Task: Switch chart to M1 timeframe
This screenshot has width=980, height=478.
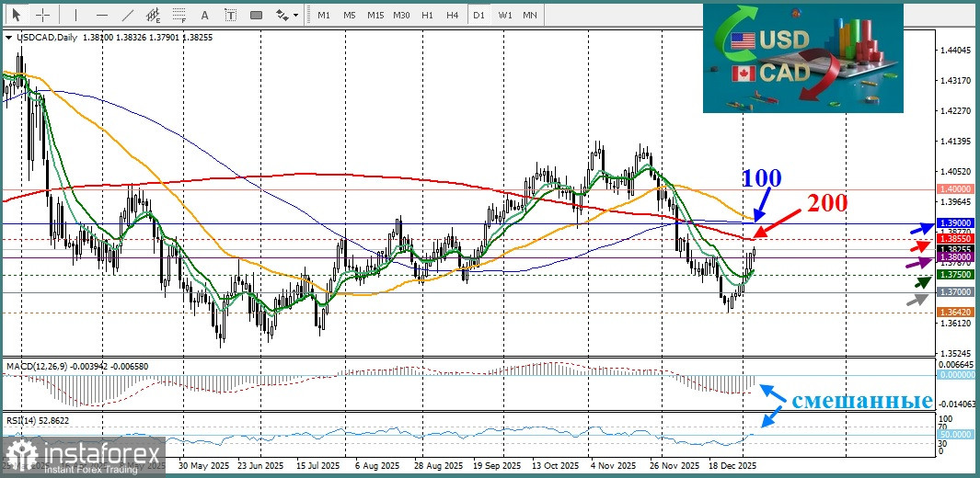Action: point(323,15)
